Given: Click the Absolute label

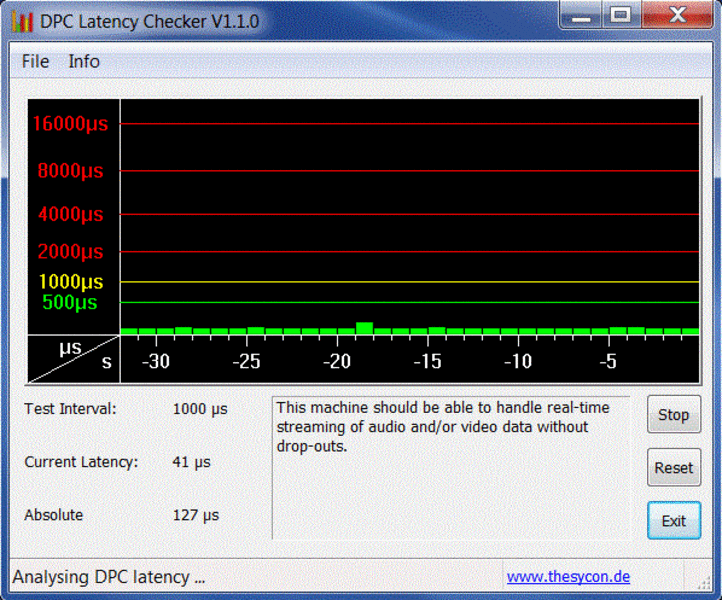Looking at the screenshot, I should pyautogui.click(x=53, y=515).
